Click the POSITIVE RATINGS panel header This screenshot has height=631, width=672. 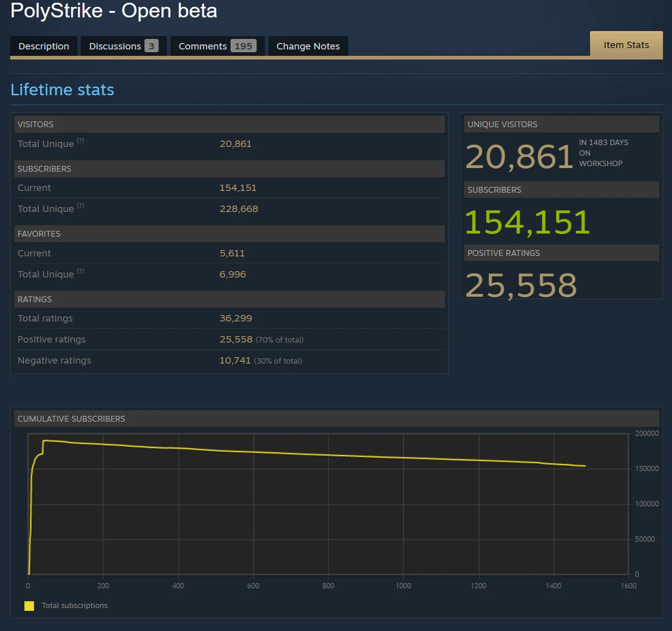click(562, 253)
